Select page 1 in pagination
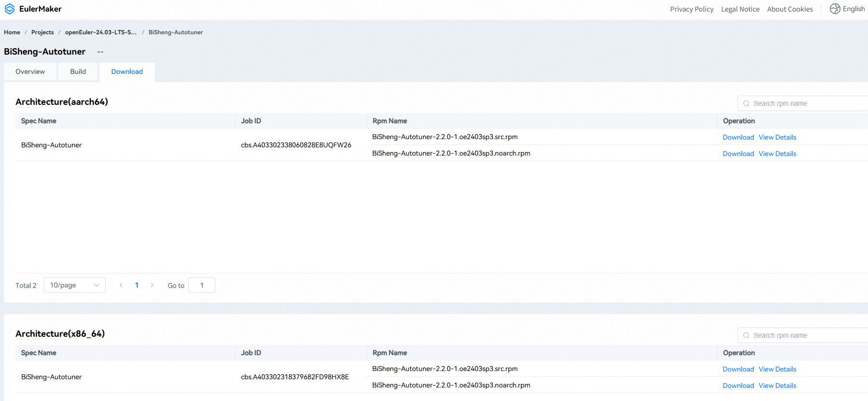 pyautogui.click(x=137, y=285)
